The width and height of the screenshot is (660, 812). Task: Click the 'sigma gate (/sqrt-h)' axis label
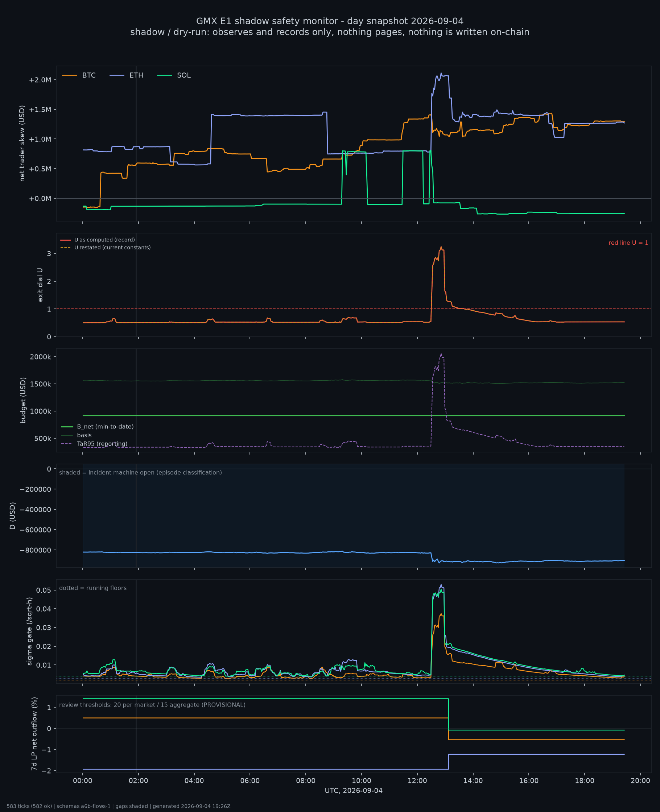coord(29,631)
